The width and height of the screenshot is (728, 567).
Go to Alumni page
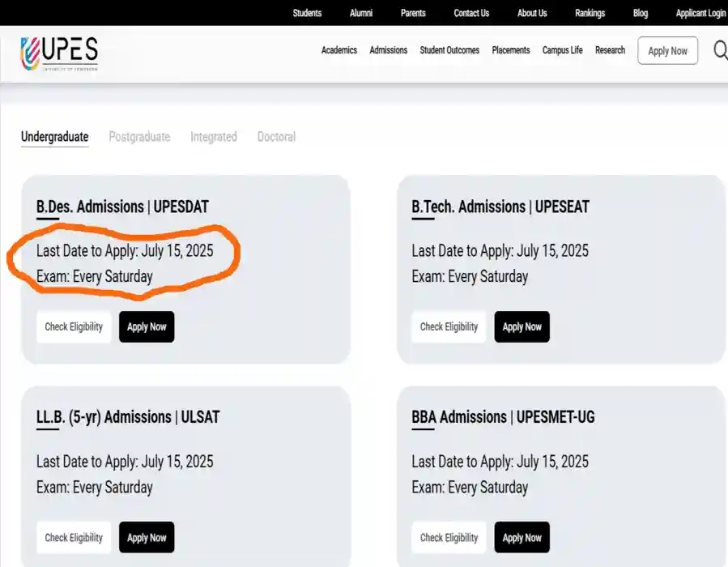point(360,13)
